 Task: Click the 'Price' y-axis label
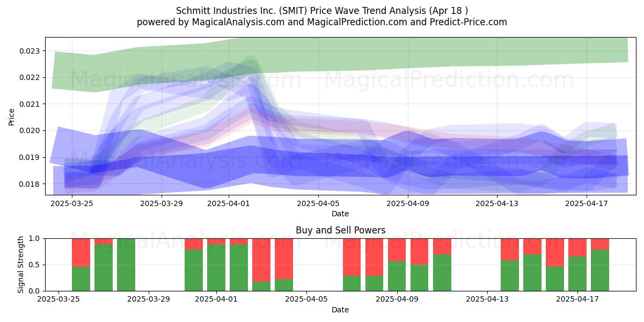coord(12,116)
